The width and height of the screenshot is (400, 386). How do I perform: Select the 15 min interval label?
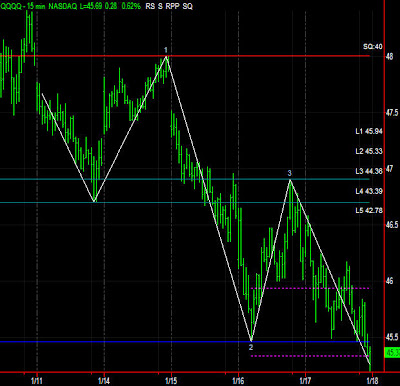pos(36,6)
